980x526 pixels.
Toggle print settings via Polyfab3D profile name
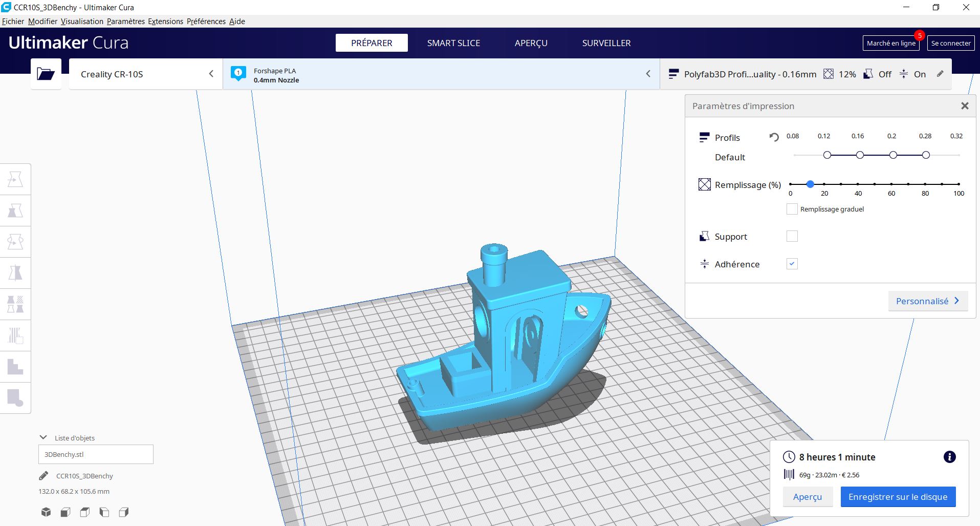click(750, 74)
